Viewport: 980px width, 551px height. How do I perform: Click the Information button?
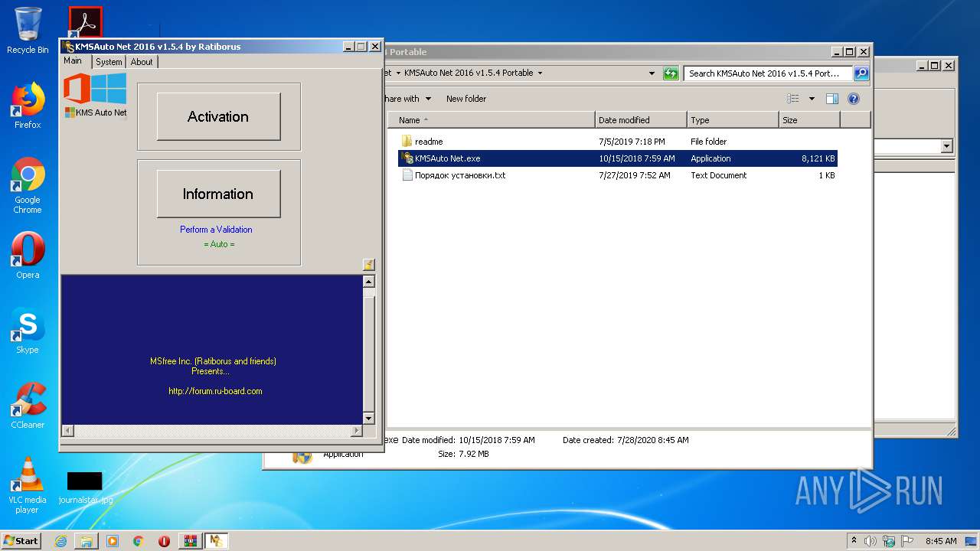[x=218, y=194]
